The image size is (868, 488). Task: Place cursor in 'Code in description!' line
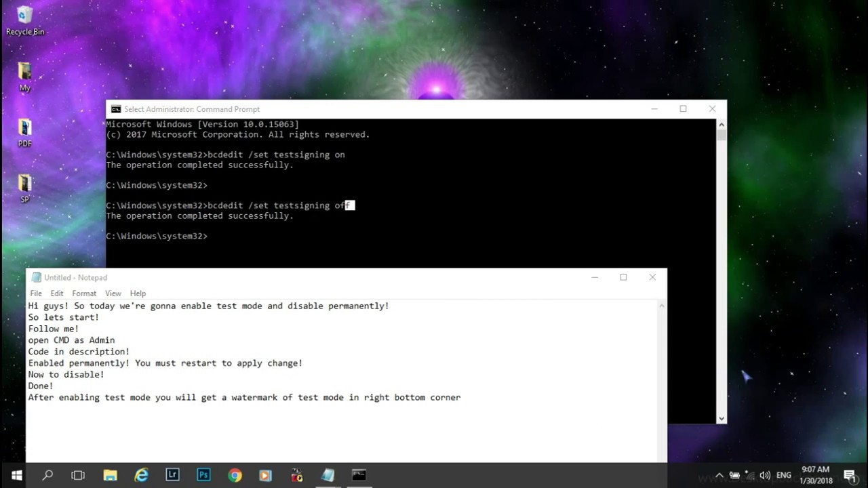pyautogui.click(x=79, y=352)
